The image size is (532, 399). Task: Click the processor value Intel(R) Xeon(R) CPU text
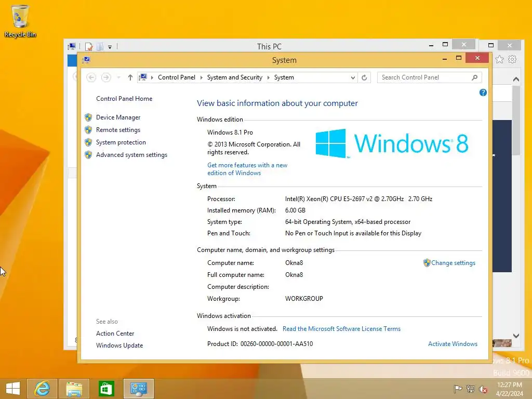pos(358,199)
